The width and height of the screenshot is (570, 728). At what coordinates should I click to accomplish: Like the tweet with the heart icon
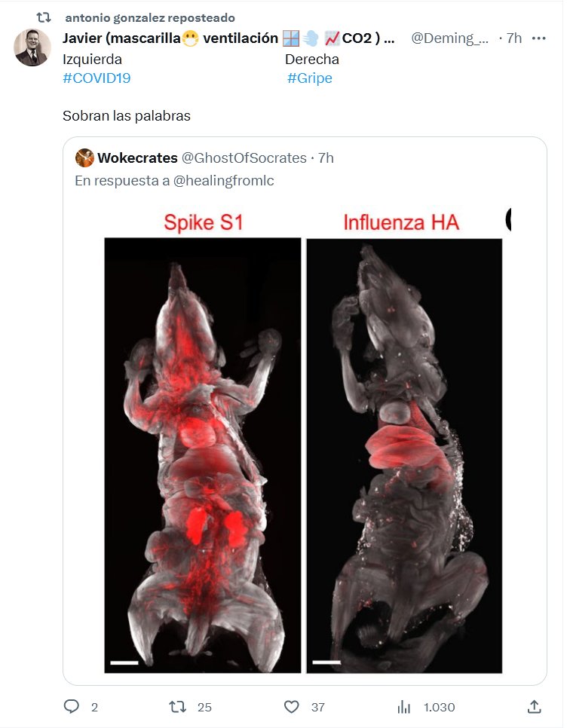[x=292, y=707]
